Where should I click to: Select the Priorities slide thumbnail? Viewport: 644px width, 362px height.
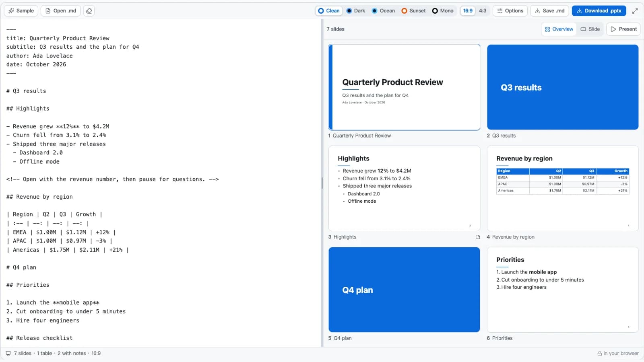tap(563, 290)
